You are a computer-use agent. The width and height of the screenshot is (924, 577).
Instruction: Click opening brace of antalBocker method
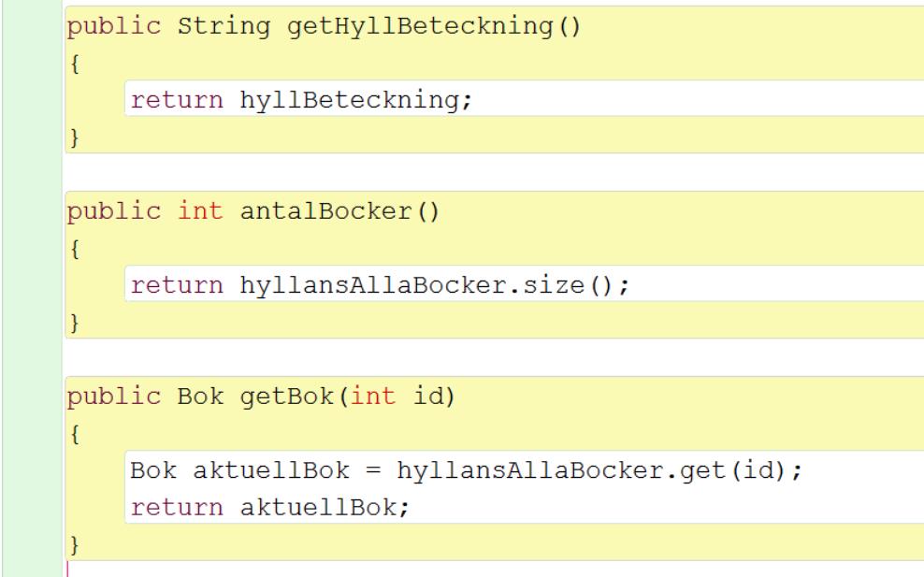[x=71, y=249]
